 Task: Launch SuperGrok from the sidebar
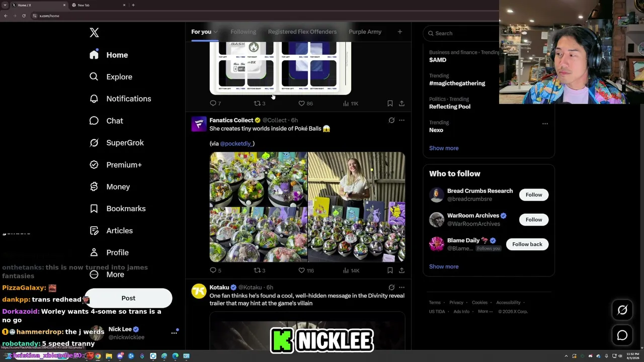(x=116, y=143)
